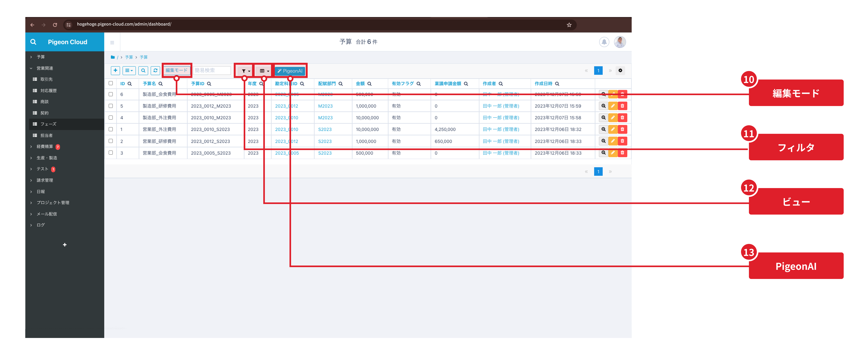The image size is (868, 355).
Task: Expand the 経費精算 sidebar group
Action: click(45, 146)
